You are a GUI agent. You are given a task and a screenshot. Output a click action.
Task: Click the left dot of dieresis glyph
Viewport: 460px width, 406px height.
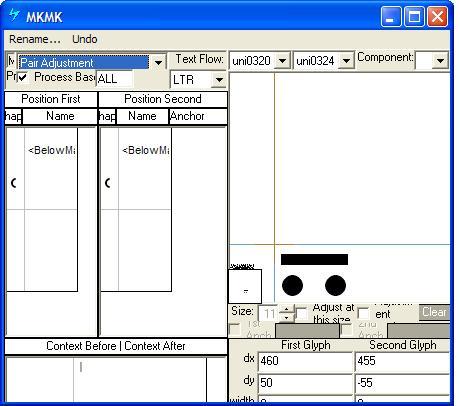tap(292, 286)
